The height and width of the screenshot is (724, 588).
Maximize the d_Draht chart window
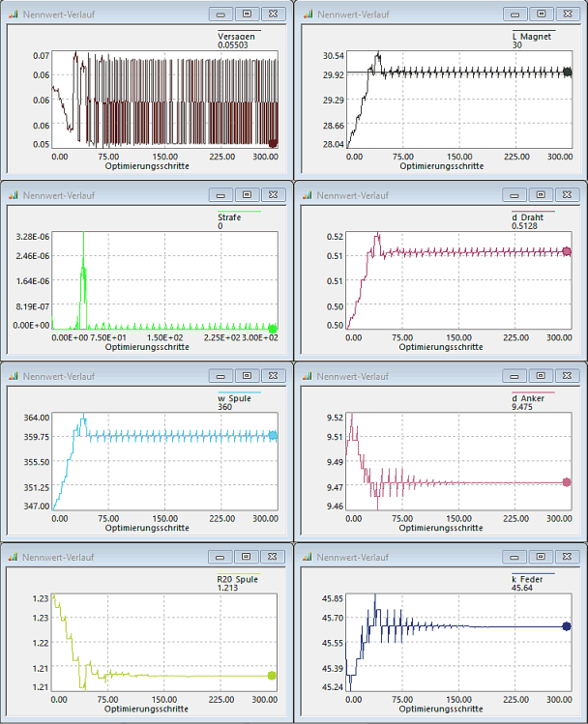[542, 194]
